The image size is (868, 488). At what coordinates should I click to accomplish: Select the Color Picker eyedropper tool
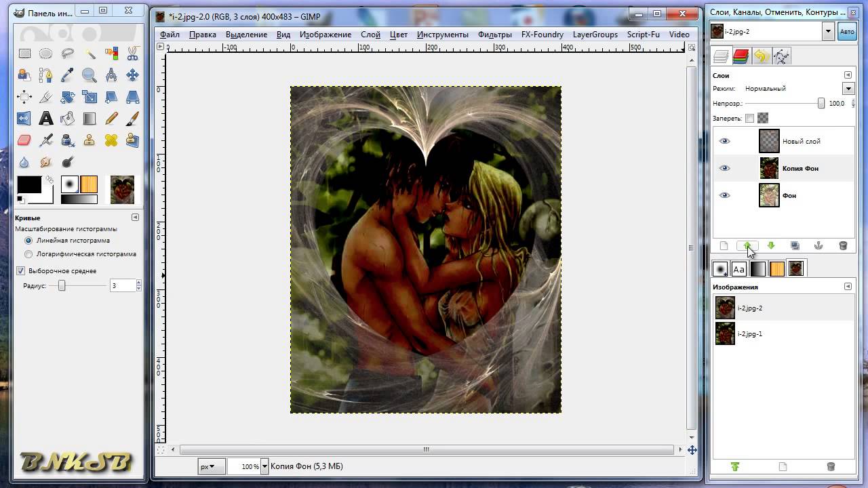click(x=67, y=75)
